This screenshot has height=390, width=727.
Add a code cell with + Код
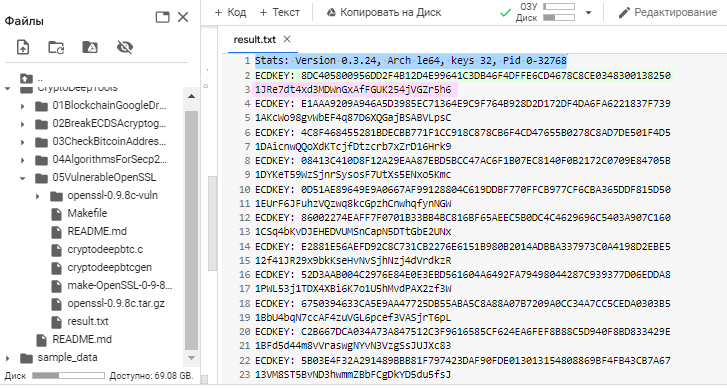coord(230,13)
